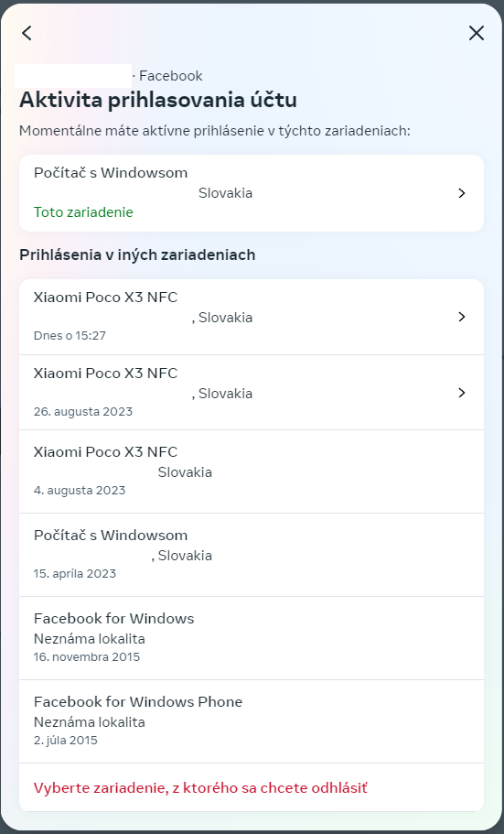The image size is (504, 834).
Task: Select the 'Facebook for Windows' session
Action: 252,638
